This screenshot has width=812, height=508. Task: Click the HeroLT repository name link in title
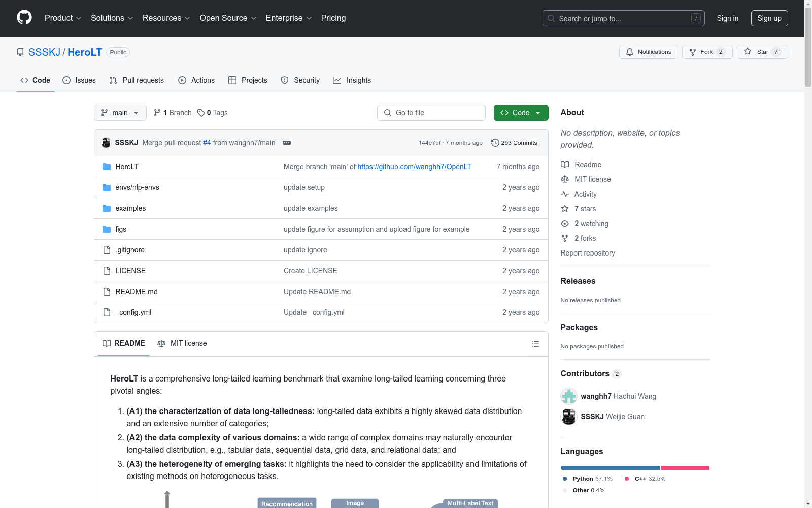(x=85, y=52)
